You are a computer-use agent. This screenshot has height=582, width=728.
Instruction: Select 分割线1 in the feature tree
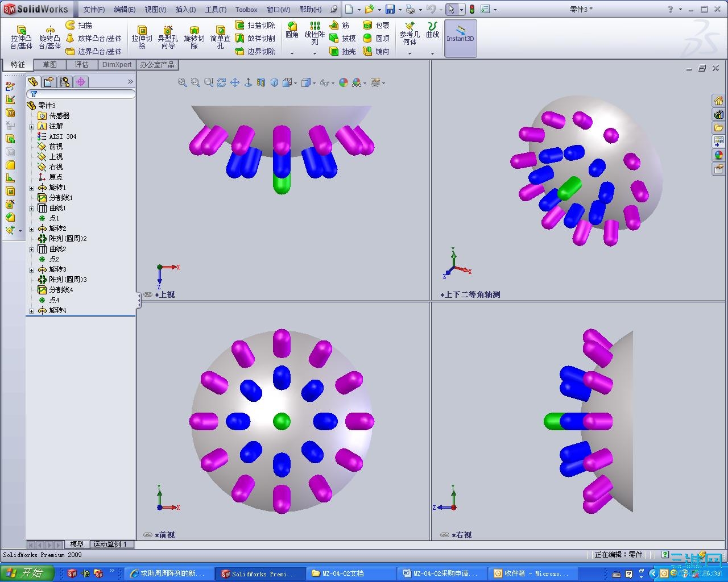pos(55,198)
